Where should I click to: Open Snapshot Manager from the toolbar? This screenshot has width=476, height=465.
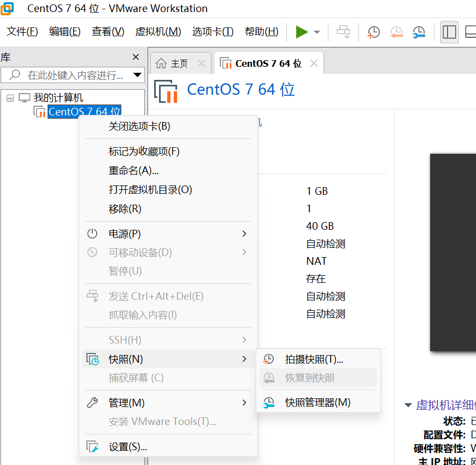coord(419,32)
